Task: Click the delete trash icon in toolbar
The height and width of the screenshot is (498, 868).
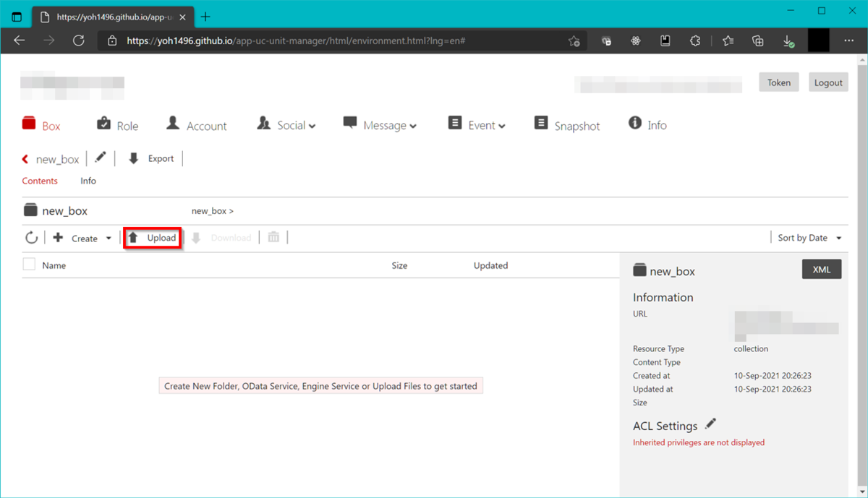Action: (273, 237)
